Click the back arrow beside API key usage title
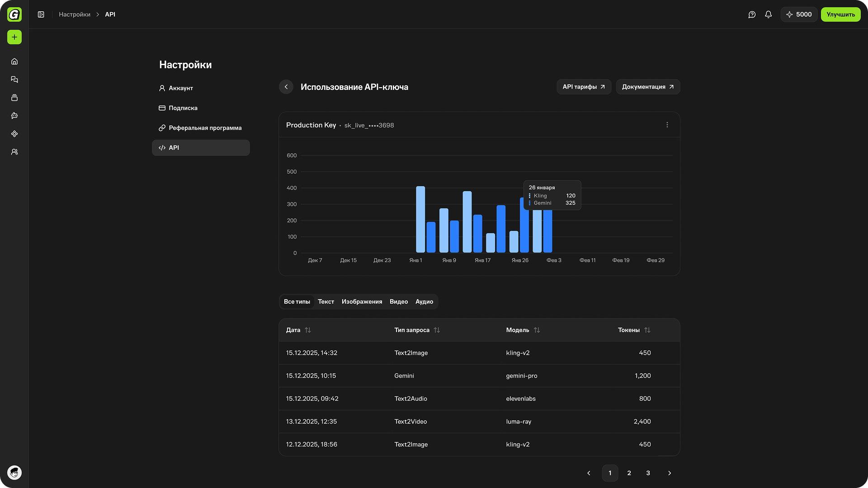The height and width of the screenshot is (488, 868). click(x=286, y=87)
